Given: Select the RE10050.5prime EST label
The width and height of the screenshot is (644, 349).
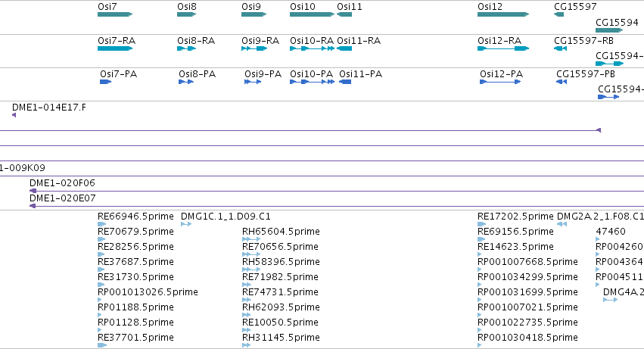Looking at the screenshot, I should coord(280,323).
